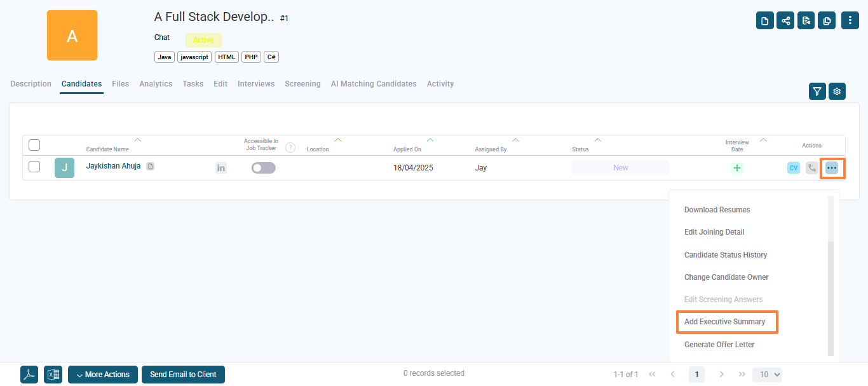The width and height of the screenshot is (868, 386).
Task: Choose Edit Joining Detail menu item
Action: pyautogui.click(x=714, y=232)
